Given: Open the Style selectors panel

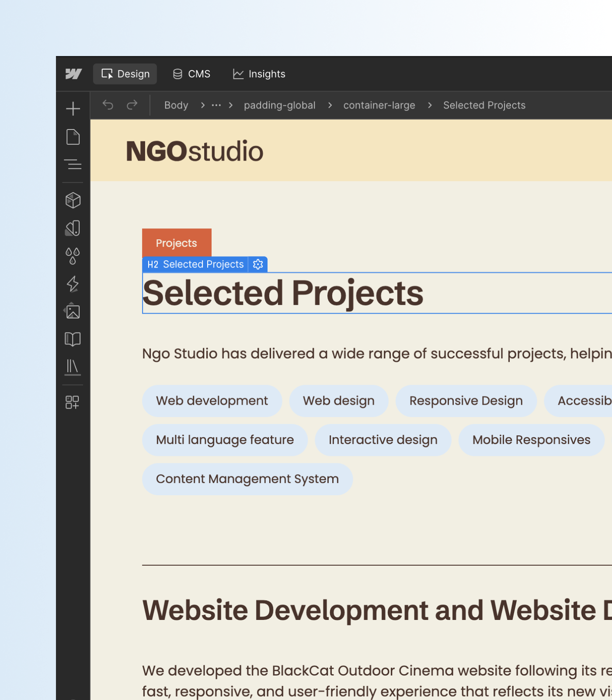Looking at the screenshot, I should coord(73,228).
